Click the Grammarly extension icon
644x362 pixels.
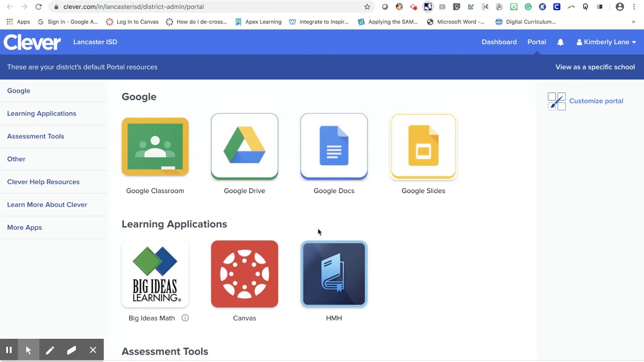pyautogui.click(x=528, y=7)
